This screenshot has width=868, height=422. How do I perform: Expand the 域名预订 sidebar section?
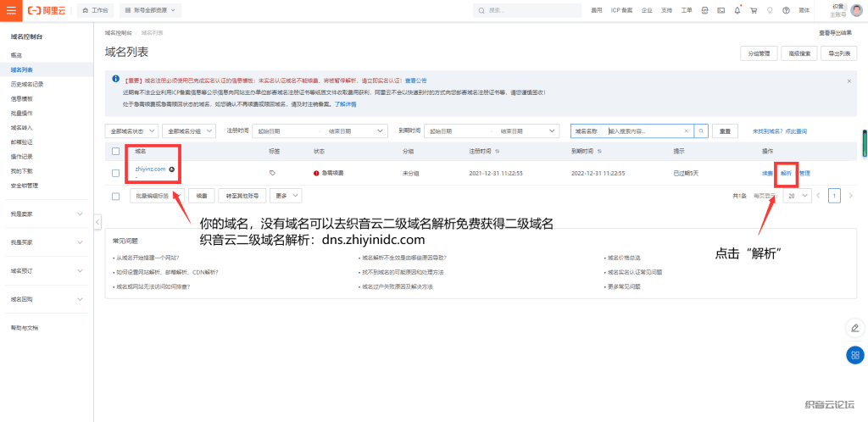(x=47, y=271)
